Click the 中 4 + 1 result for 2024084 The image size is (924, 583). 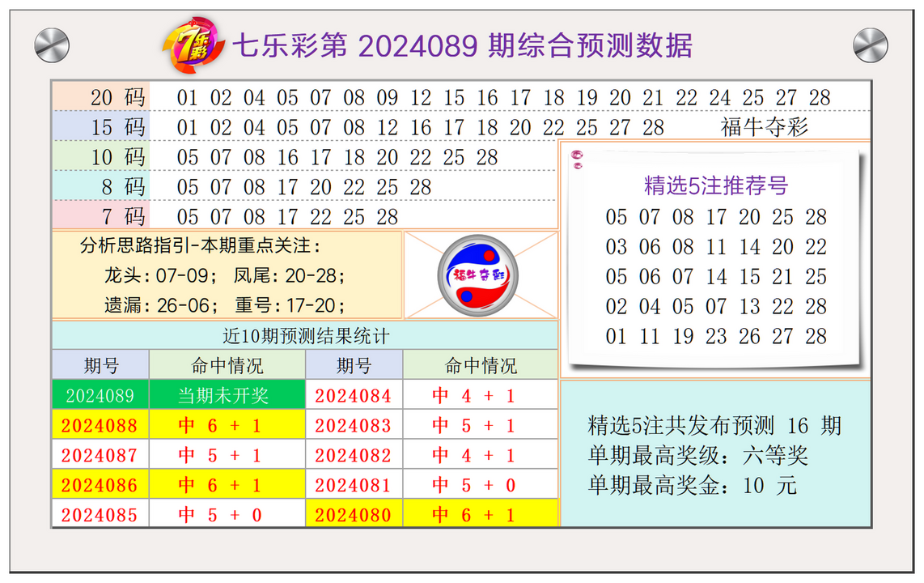(481, 395)
